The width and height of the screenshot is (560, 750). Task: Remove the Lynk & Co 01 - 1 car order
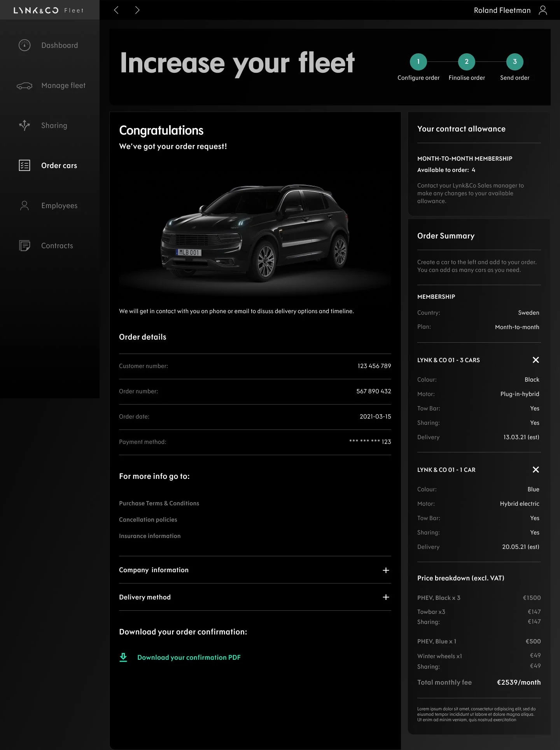point(536,470)
